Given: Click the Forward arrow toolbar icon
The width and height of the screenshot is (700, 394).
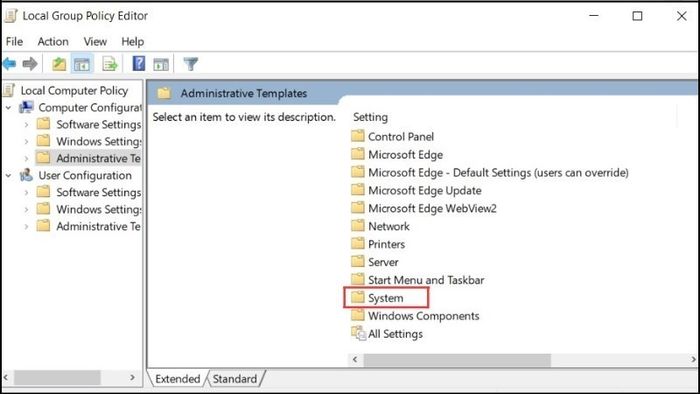Looking at the screenshot, I should (30, 64).
